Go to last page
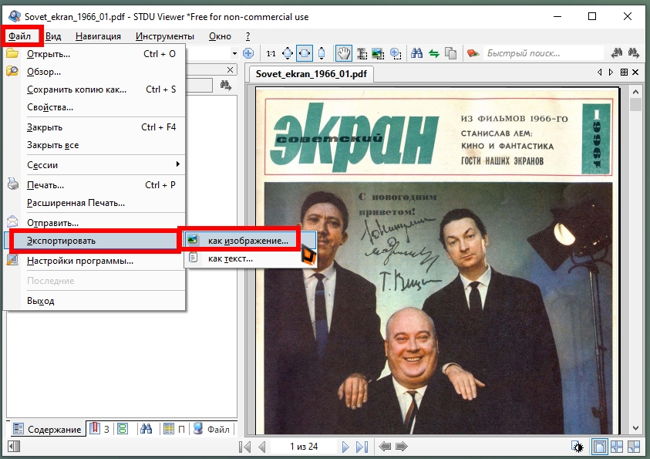The image size is (650, 459). pyautogui.click(x=362, y=447)
